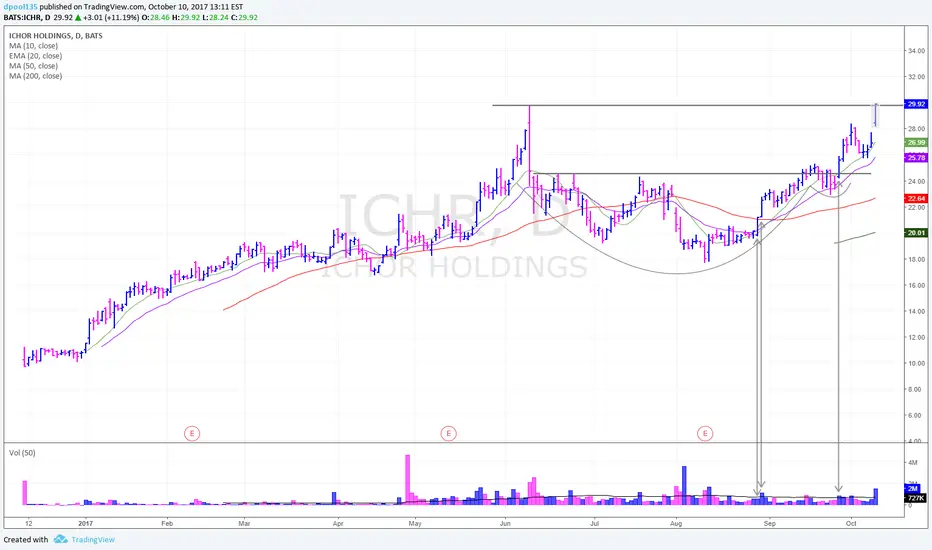
Task: Click the ICHOR HOLDINGS, D, BATS legend title
Action: [55, 36]
